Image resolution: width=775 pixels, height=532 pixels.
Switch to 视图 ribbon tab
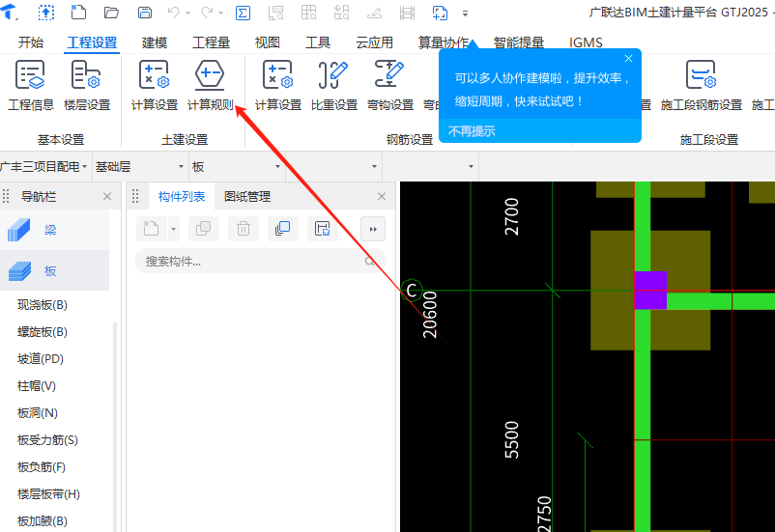268,42
